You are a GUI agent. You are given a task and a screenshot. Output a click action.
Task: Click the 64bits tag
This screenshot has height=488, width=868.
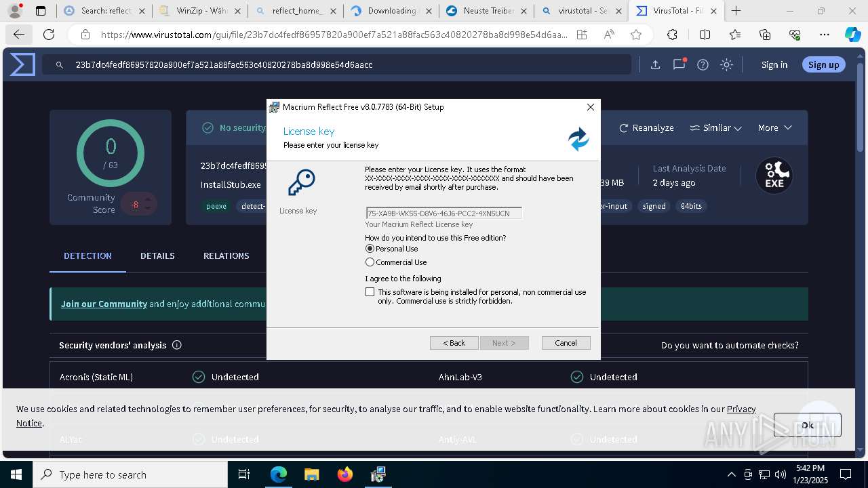pyautogui.click(x=691, y=206)
